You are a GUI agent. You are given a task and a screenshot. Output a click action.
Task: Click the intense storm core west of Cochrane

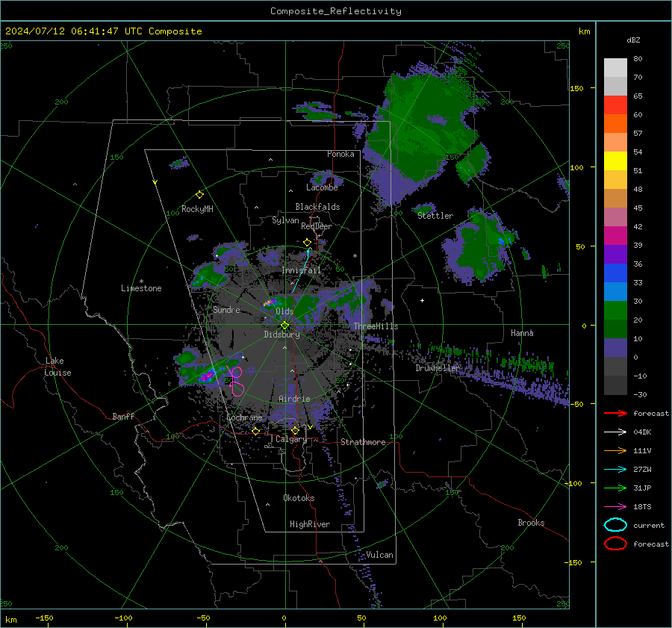click(x=207, y=376)
